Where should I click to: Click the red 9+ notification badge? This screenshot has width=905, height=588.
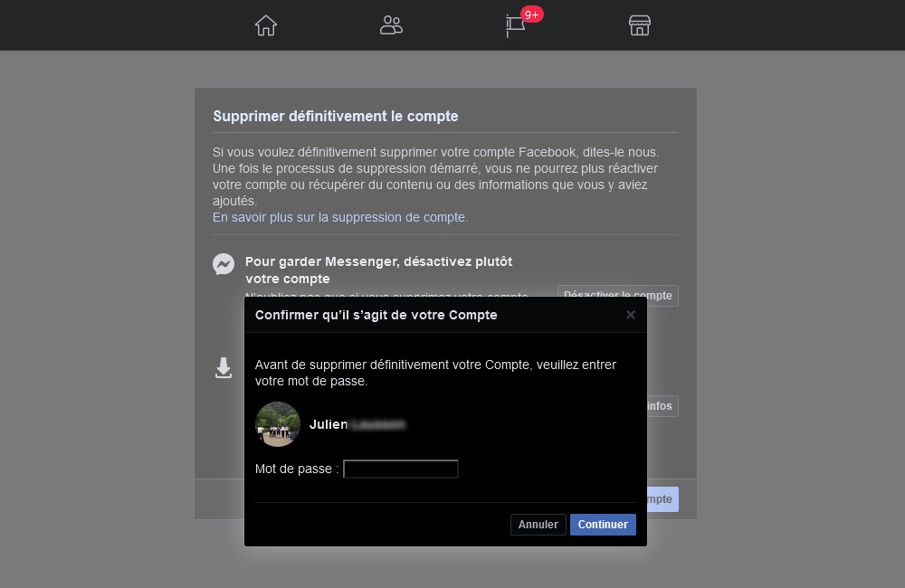tap(531, 14)
